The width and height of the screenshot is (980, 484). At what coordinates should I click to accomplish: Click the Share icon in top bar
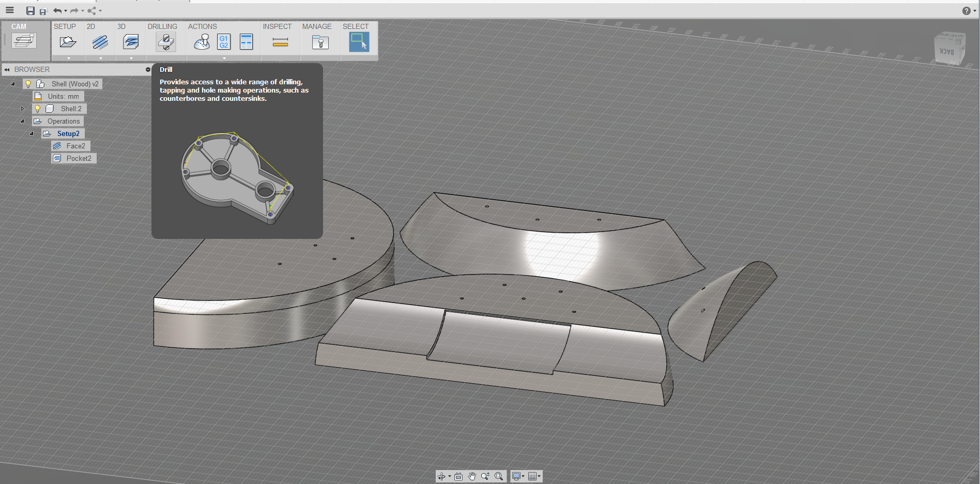pos(92,10)
